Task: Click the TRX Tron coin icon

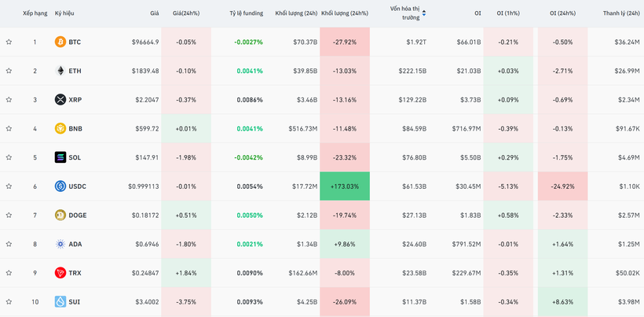Action: [60, 273]
